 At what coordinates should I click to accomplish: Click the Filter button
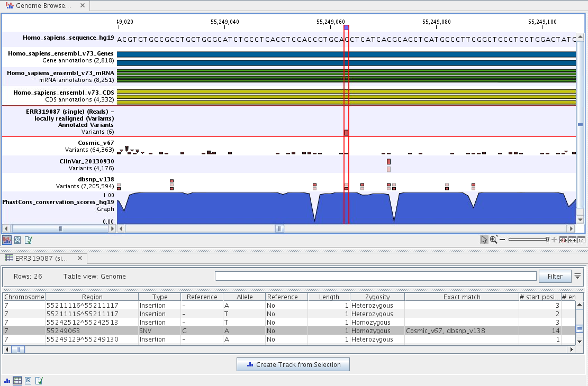555,276
